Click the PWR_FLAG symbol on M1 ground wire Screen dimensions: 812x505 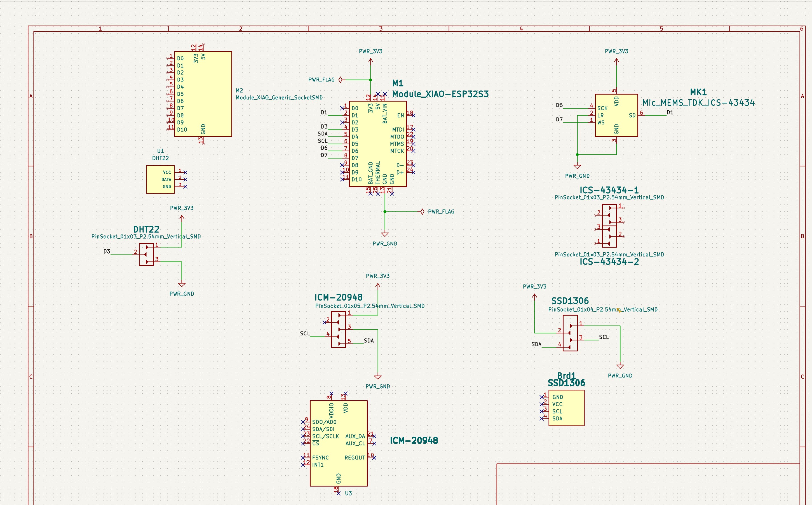click(x=422, y=212)
